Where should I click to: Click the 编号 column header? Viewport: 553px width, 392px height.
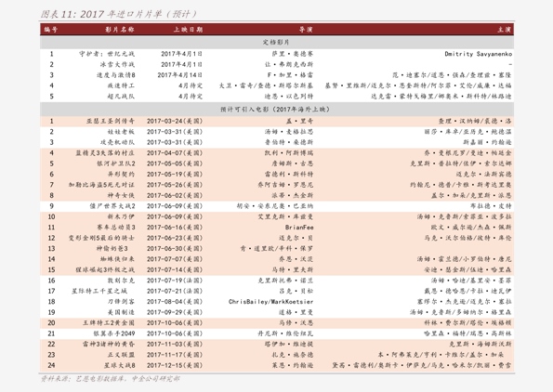point(51,30)
